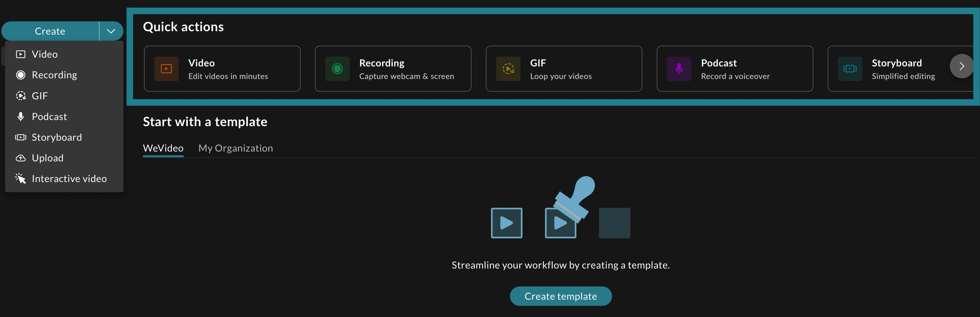Choose Upload from the Create menu

click(x=64, y=158)
